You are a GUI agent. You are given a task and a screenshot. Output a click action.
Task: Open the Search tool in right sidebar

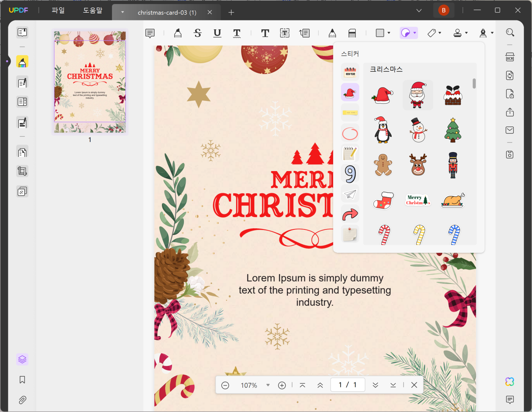click(x=510, y=32)
